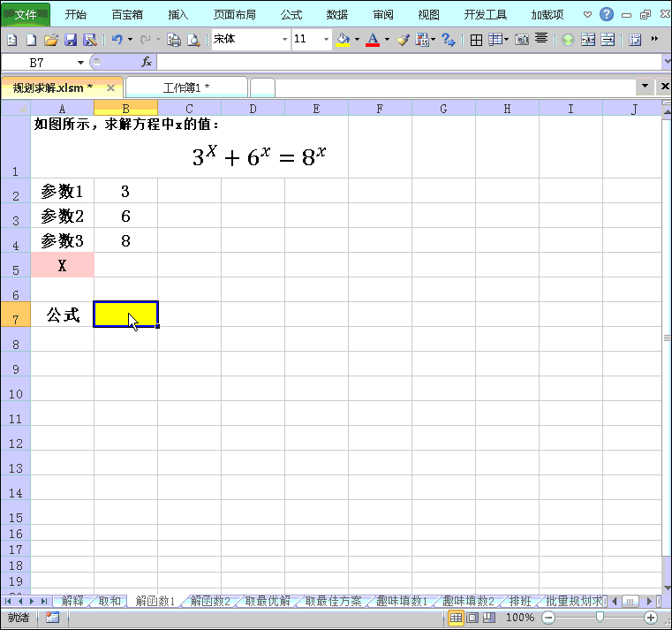Click the zoom out minus button
Viewport: 672px width, 630px height.
click(548, 618)
